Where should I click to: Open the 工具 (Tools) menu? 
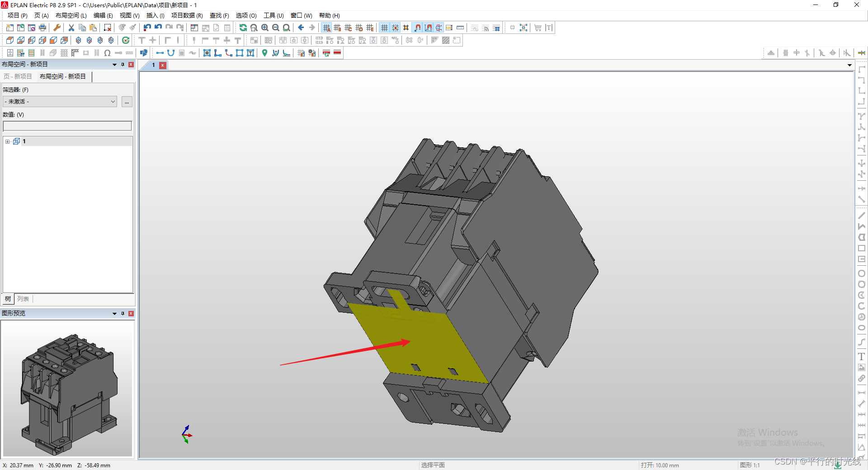273,15
